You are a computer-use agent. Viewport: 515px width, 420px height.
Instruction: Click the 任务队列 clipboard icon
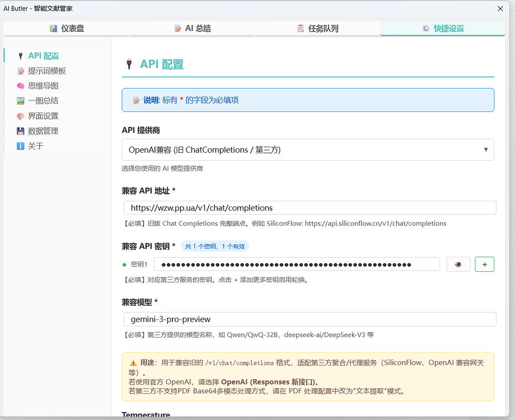coord(301,29)
